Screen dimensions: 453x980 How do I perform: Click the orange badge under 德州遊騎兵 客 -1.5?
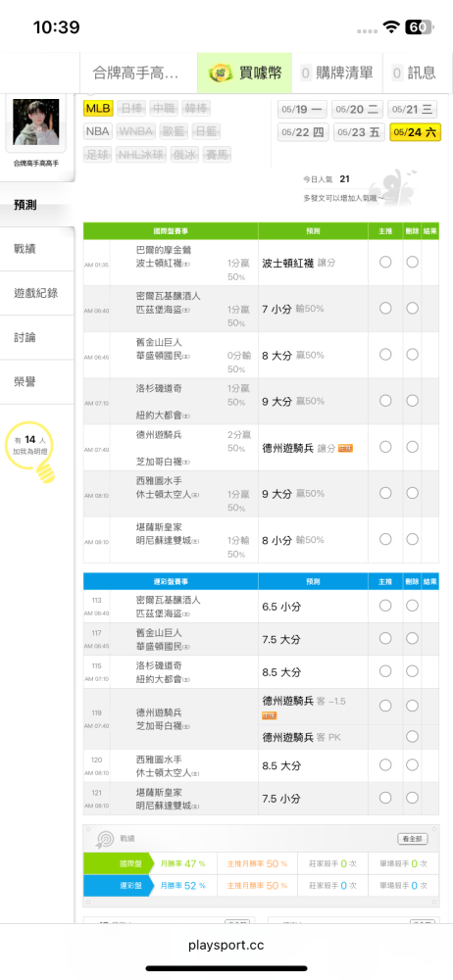point(269,715)
